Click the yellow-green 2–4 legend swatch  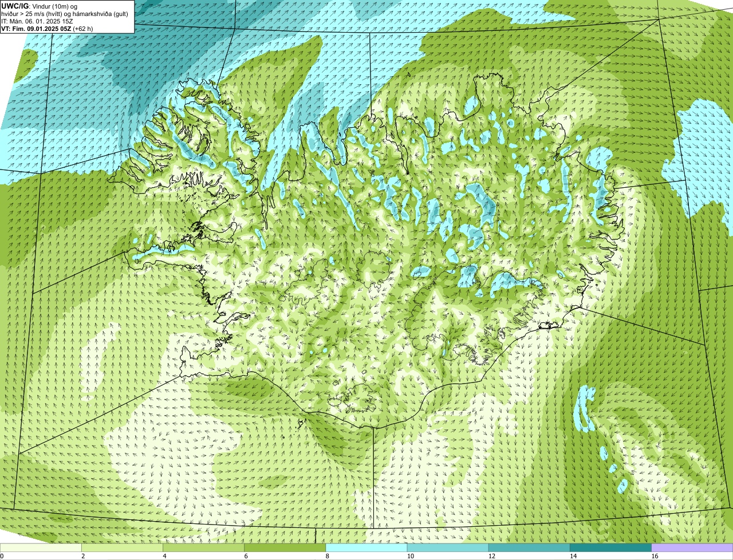tap(123, 547)
